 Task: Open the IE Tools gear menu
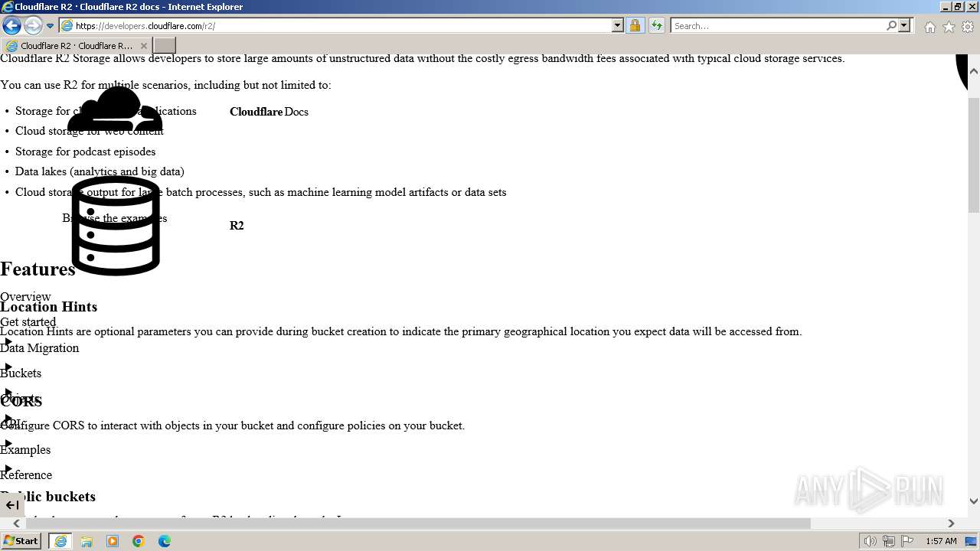968,27
